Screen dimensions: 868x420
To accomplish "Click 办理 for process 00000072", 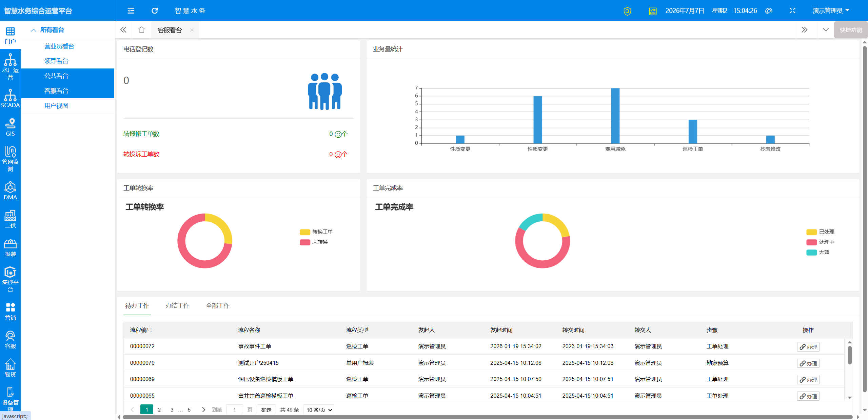I will click(808, 347).
